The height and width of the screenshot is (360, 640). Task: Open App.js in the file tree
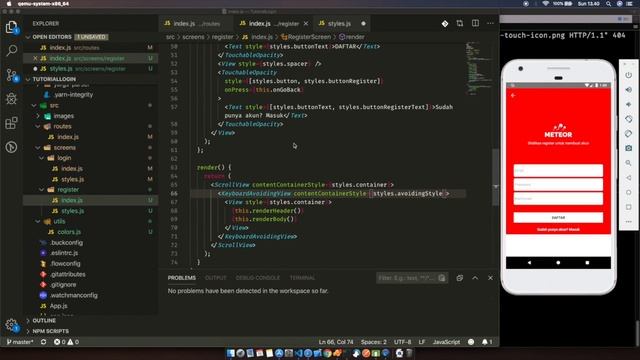coord(58,306)
